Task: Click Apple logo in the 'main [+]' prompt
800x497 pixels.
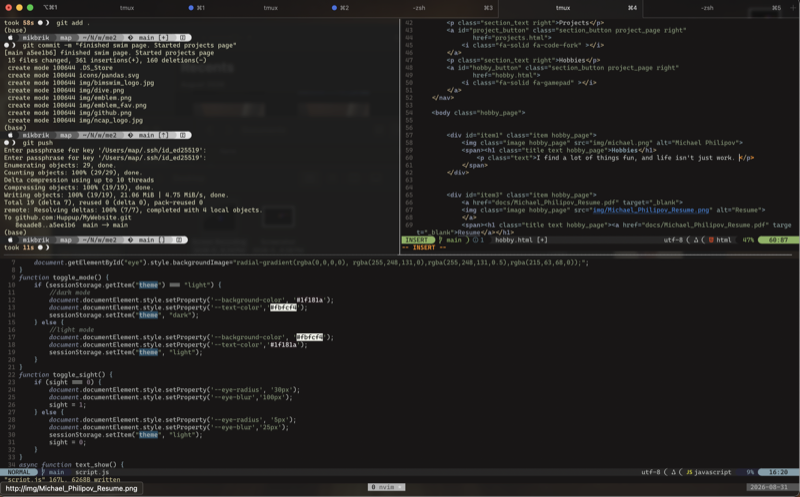Action: point(10,38)
